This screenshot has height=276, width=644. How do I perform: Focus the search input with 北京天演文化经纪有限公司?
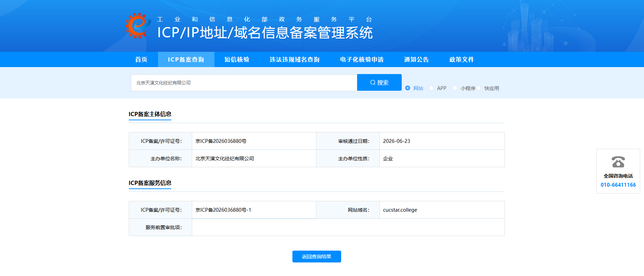(x=244, y=83)
